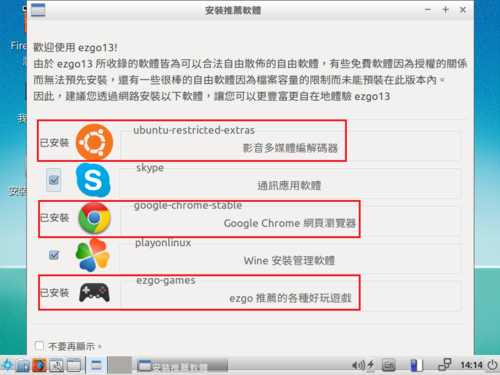Open the window menu icon in title bar
500x375 pixels.
tap(38, 10)
